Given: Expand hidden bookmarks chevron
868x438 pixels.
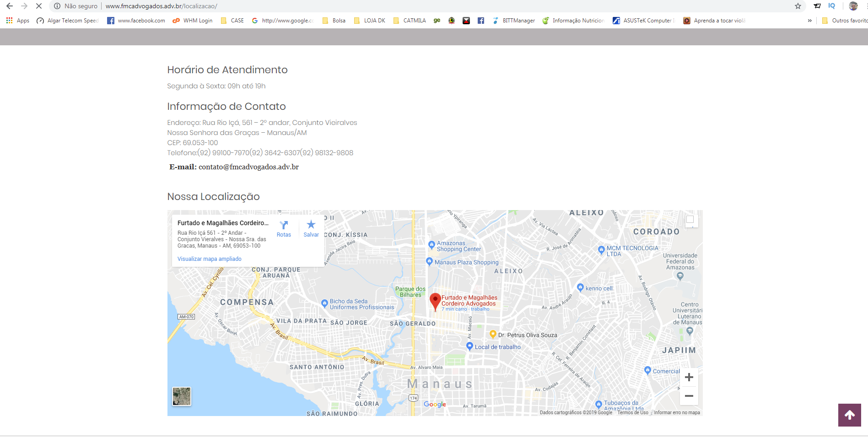Looking at the screenshot, I should tap(809, 21).
